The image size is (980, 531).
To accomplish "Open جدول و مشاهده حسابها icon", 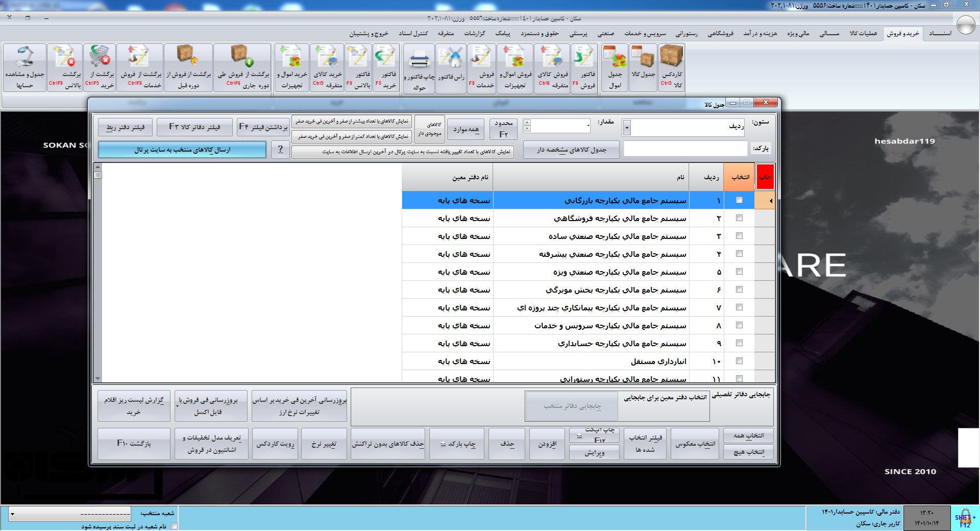I will coord(24,67).
